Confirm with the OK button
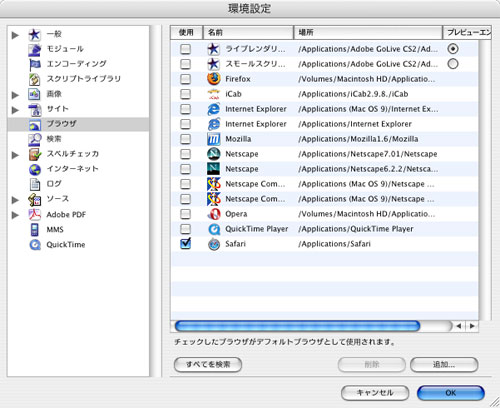 451,393
